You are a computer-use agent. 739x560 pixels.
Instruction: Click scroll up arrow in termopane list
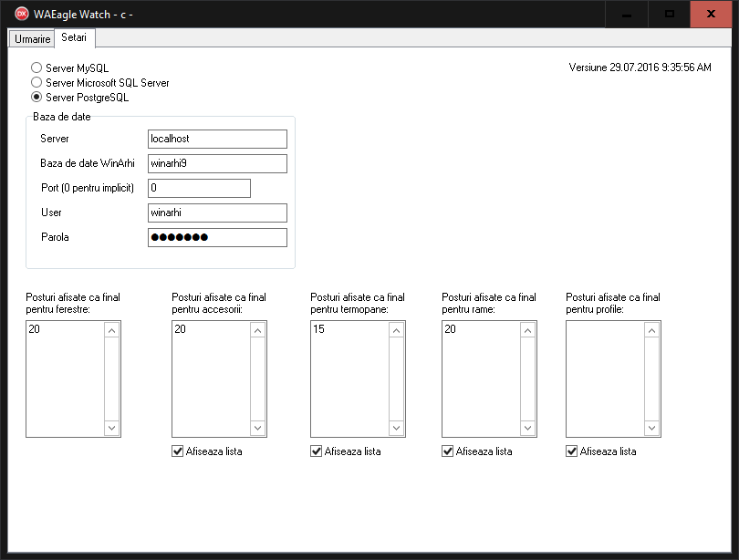tap(397, 330)
